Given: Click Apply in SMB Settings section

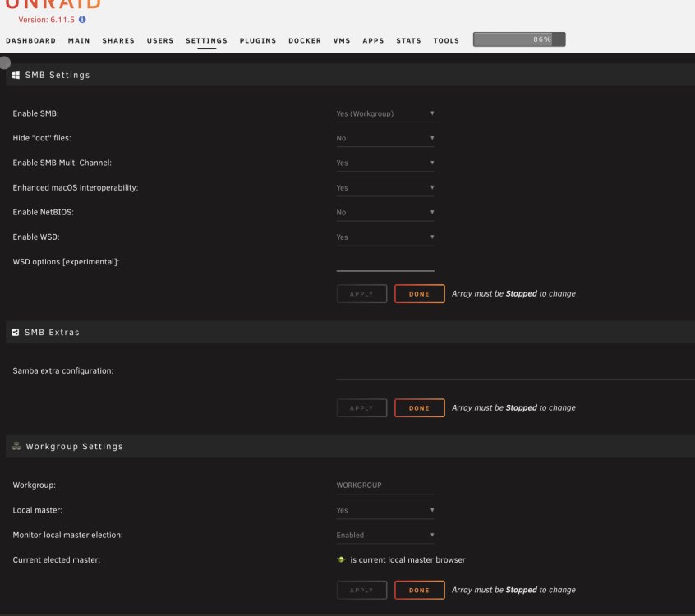Looking at the screenshot, I should [x=361, y=294].
